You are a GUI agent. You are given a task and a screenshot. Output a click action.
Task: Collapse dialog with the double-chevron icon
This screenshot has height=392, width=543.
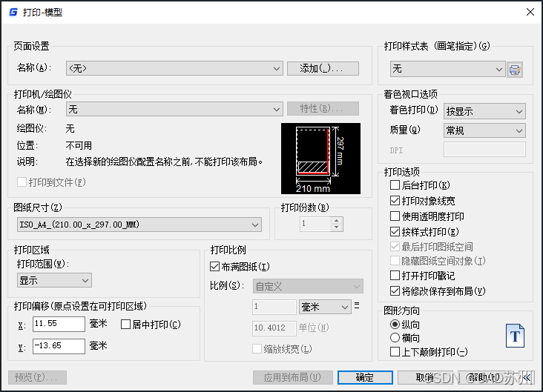point(527,377)
